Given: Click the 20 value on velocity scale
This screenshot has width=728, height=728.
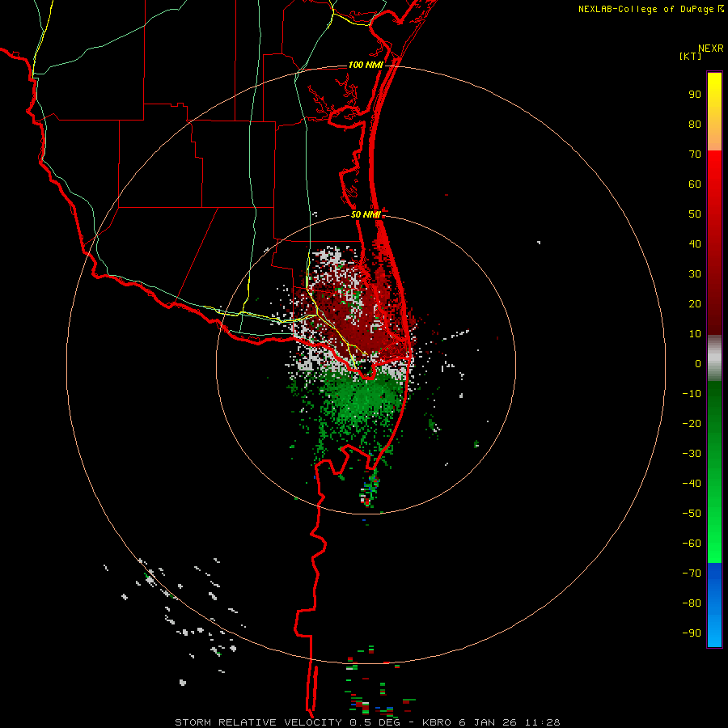Looking at the screenshot, I should 695,304.
